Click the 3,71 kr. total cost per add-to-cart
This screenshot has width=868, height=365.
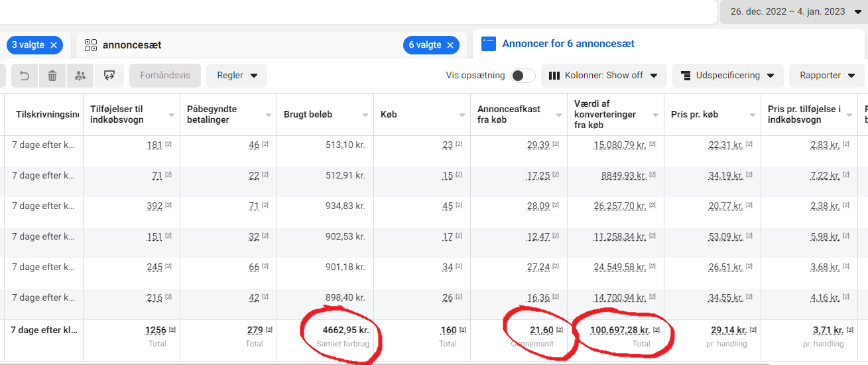[828, 330]
